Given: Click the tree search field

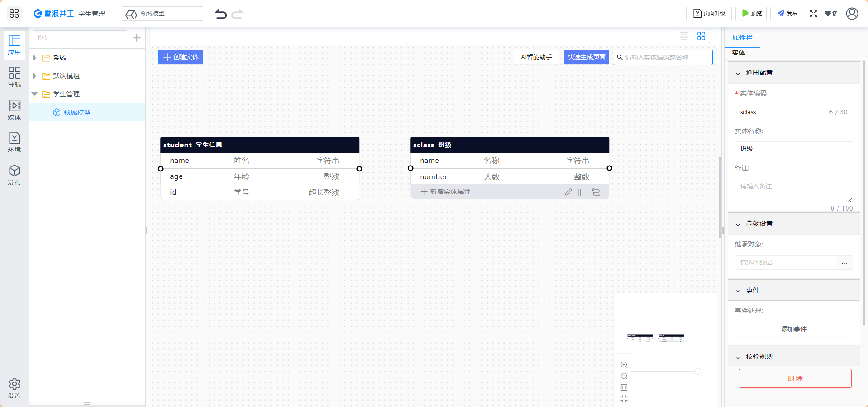Looking at the screenshot, I should [x=80, y=38].
